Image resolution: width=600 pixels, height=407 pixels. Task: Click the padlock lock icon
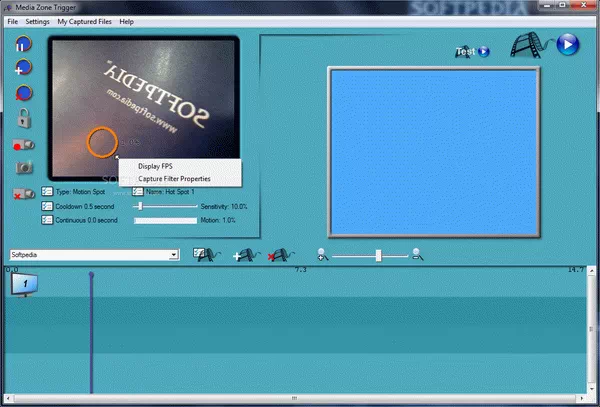[24, 118]
